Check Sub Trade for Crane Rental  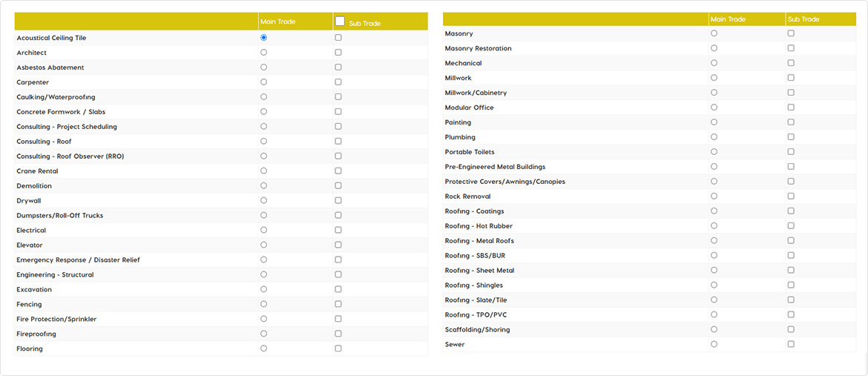coord(338,171)
